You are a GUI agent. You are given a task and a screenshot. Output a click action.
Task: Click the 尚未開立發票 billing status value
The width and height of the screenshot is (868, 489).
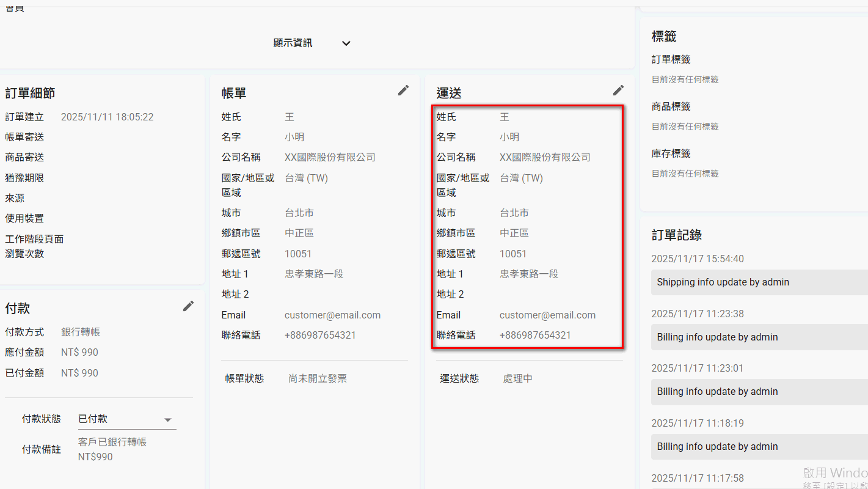coord(318,378)
